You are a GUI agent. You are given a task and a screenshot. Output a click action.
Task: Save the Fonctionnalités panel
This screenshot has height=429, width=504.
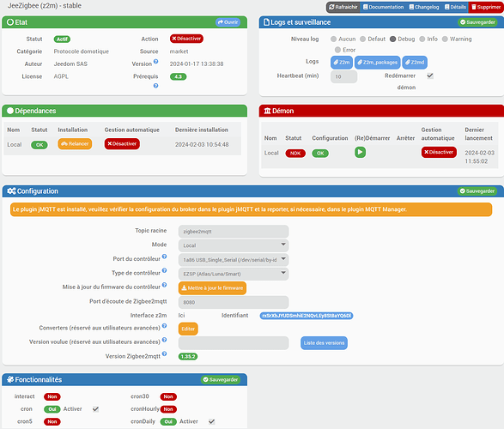(x=221, y=379)
